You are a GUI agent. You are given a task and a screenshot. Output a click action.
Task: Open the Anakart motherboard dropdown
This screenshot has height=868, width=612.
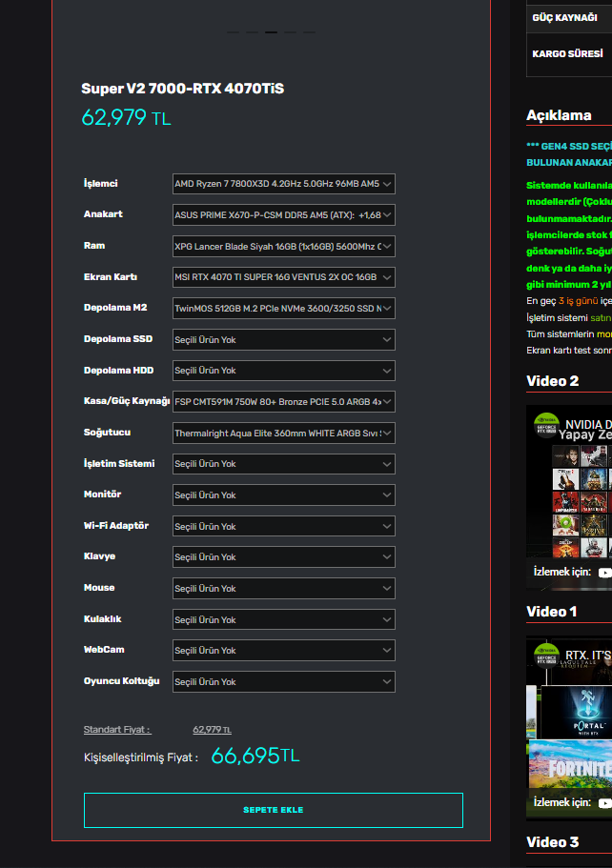click(x=283, y=214)
